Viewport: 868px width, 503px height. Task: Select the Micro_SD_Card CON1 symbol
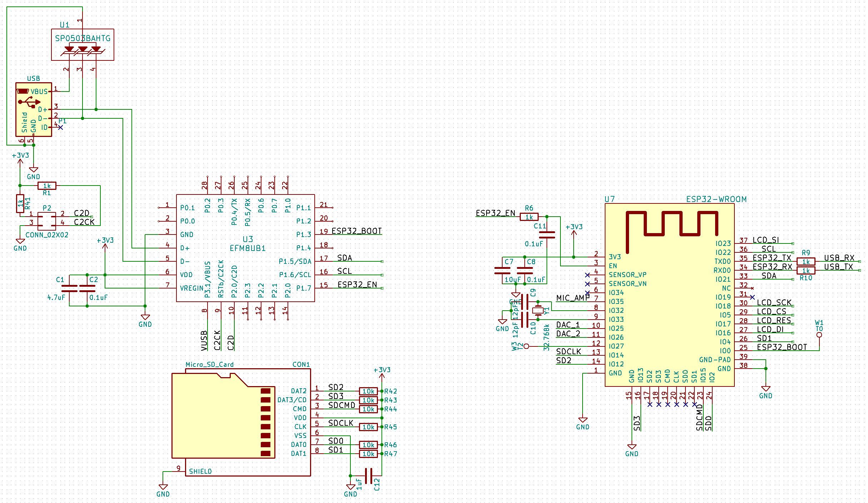241,422
